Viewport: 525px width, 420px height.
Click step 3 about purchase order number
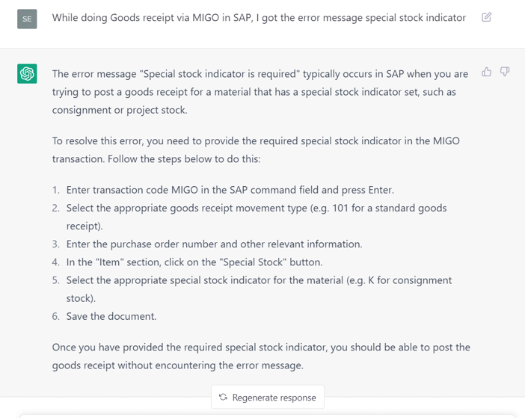214,244
